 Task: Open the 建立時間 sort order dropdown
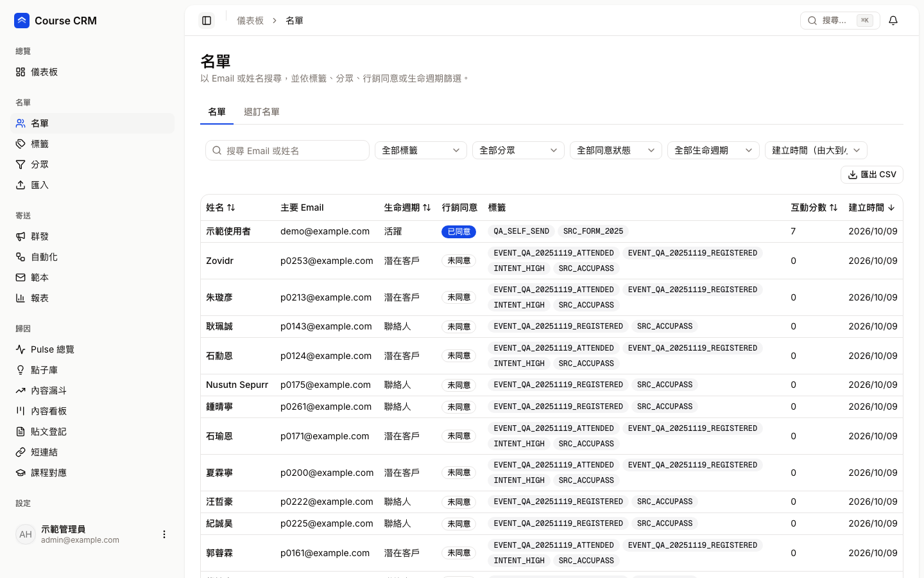[x=816, y=150]
